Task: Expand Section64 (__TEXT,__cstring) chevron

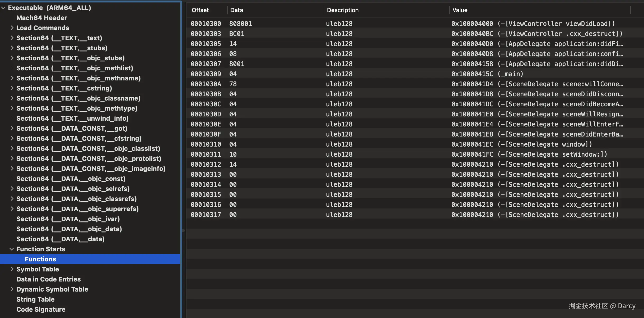Action: coord(12,88)
